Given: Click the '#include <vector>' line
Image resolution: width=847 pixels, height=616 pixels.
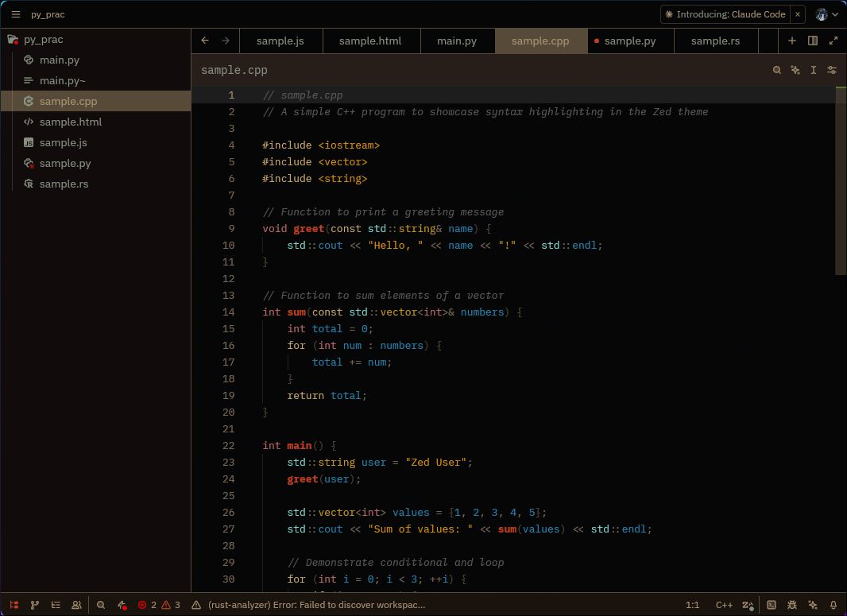Looking at the screenshot, I should pos(315,161).
